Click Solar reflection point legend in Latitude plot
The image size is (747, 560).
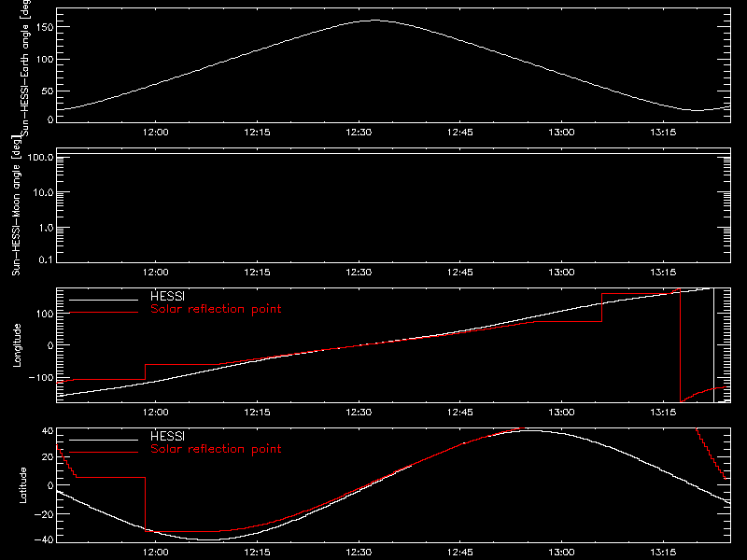pyautogui.click(x=216, y=449)
